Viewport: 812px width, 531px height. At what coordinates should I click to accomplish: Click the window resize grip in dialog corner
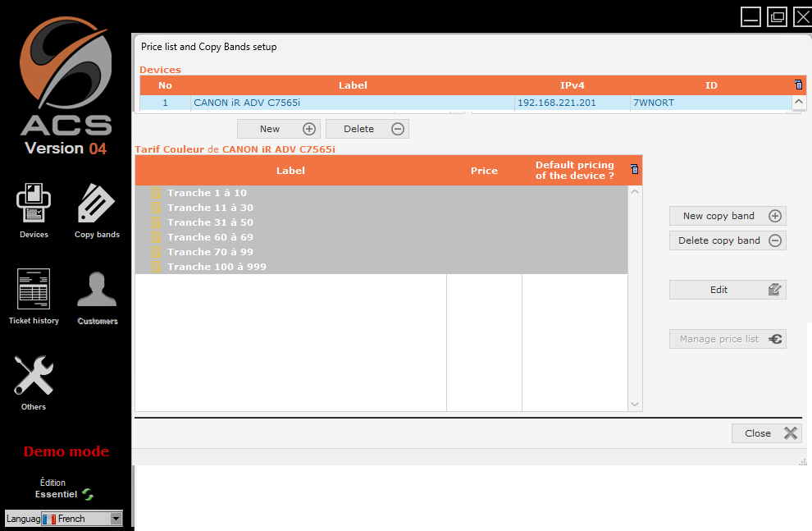(803, 461)
